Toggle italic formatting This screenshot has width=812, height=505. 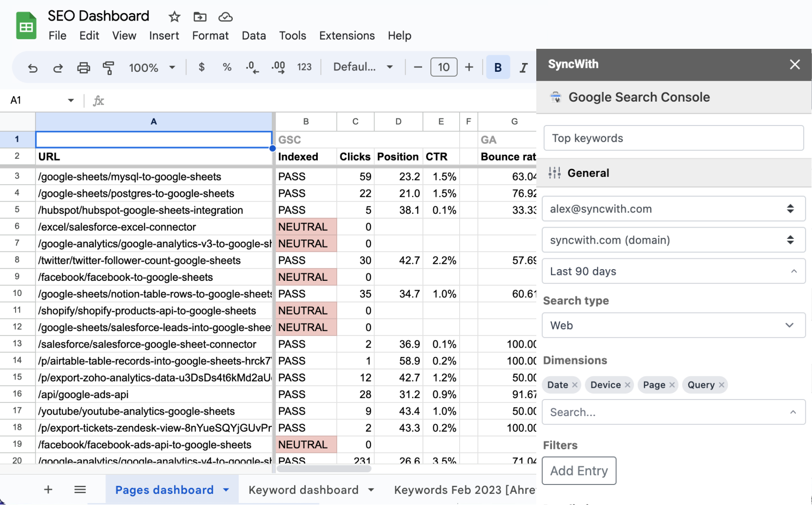tap(523, 67)
